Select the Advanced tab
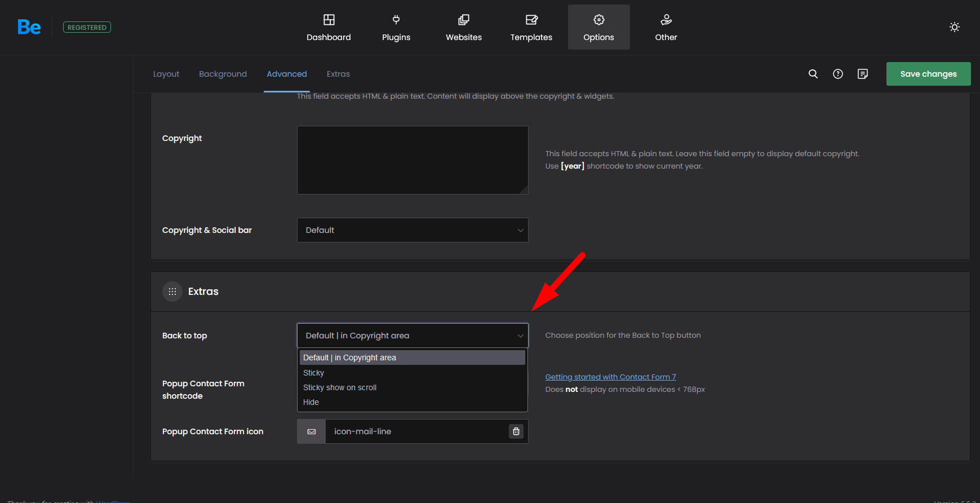This screenshot has height=503, width=980. coord(287,74)
